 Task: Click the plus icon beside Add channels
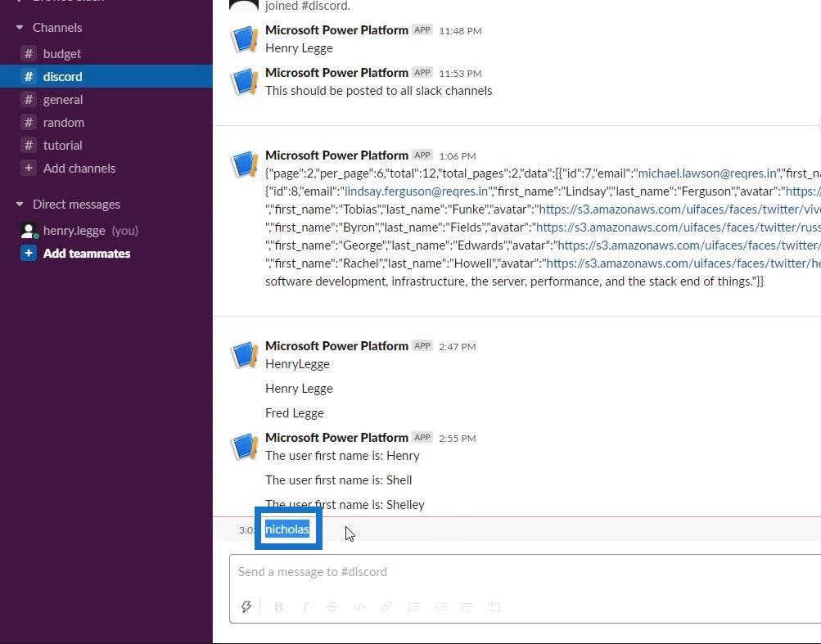click(29, 168)
